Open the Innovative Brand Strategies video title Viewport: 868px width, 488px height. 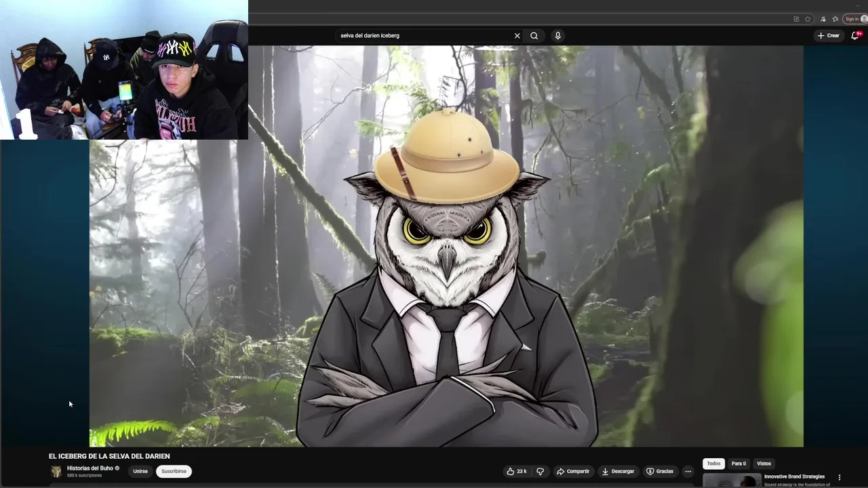pyautogui.click(x=794, y=476)
